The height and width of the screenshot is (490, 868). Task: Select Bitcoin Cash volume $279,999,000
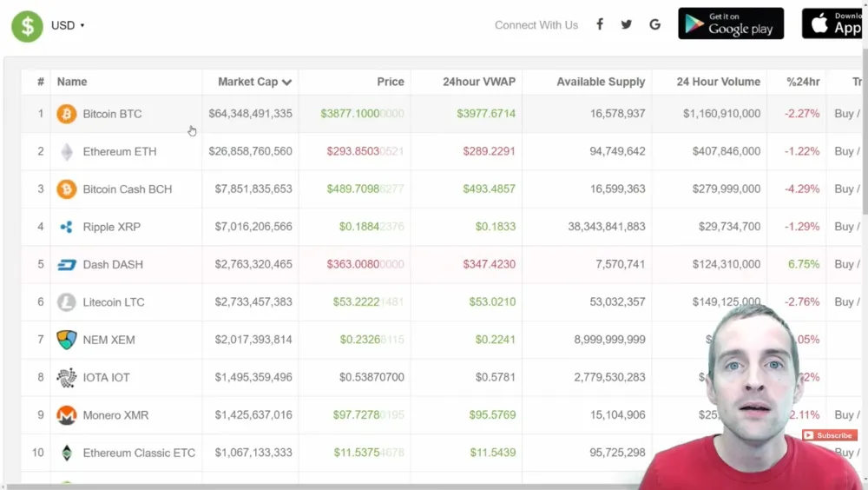click(x=727, y=189)
